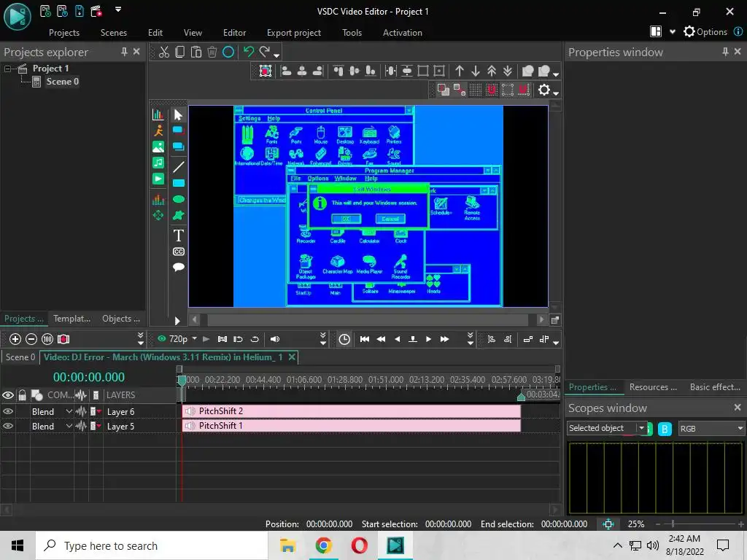Open the layout dropdown arrow next to Options

[673, 32]
